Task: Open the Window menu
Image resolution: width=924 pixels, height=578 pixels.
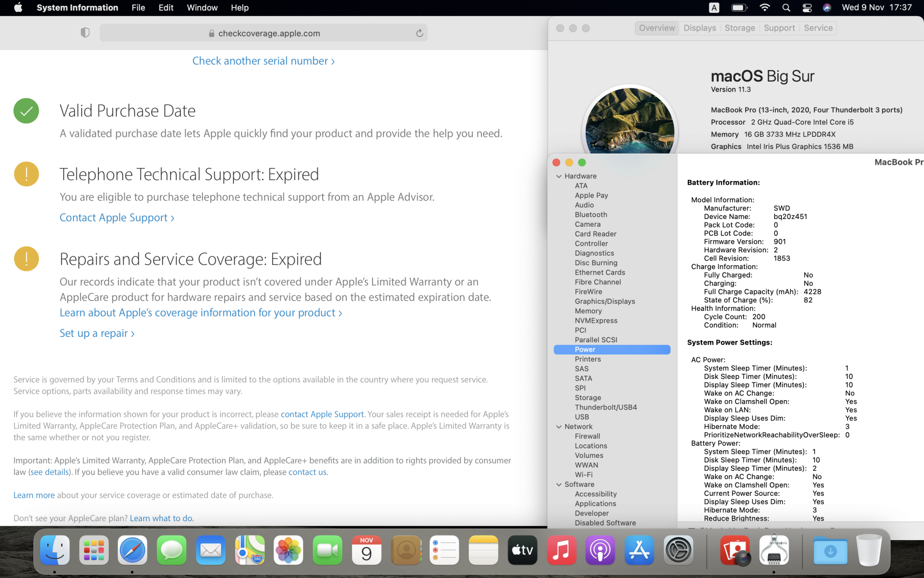Action: (202, 8)
